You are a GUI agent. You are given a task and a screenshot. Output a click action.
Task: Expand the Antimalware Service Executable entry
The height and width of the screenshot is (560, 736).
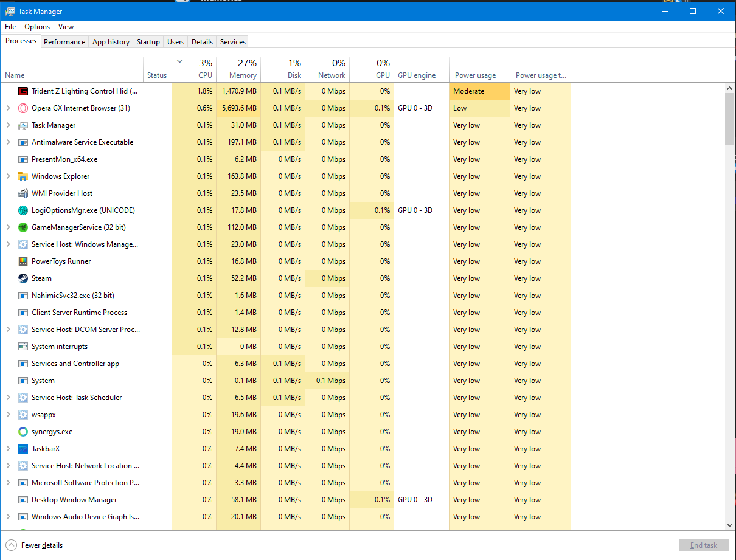(8, 142)
